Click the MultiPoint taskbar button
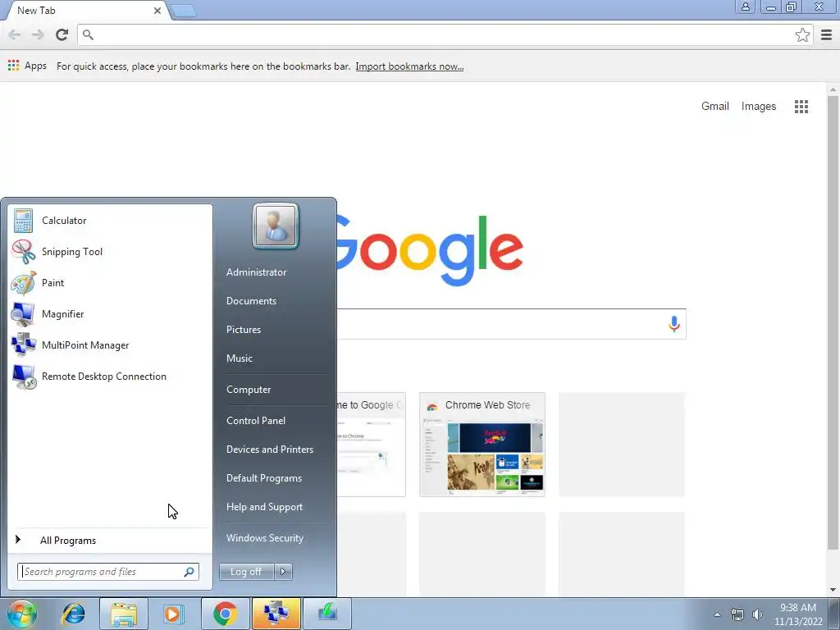This screenshot has width=840, height=630. pos(276,614)
